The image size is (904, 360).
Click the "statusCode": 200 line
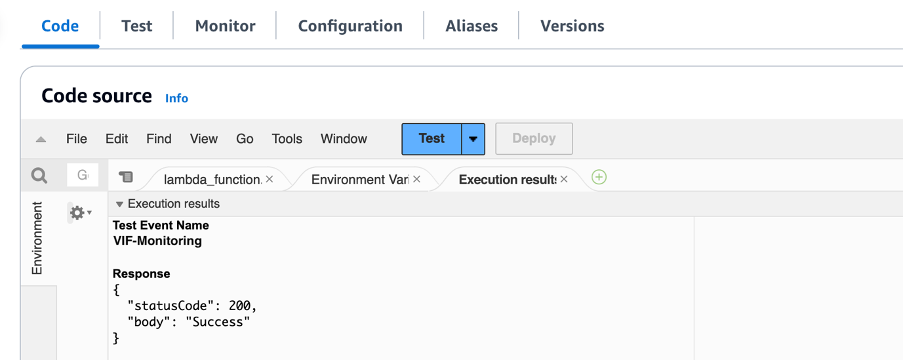coord(192,306)
